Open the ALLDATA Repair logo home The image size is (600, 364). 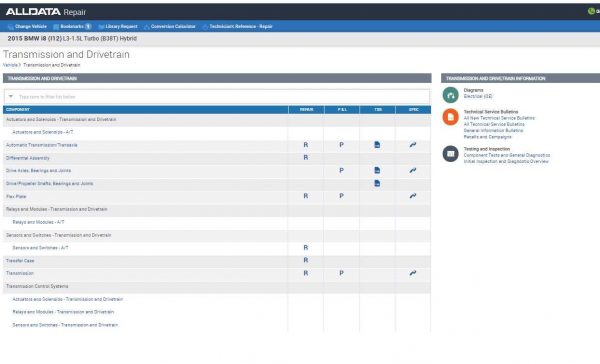(46, 12)
